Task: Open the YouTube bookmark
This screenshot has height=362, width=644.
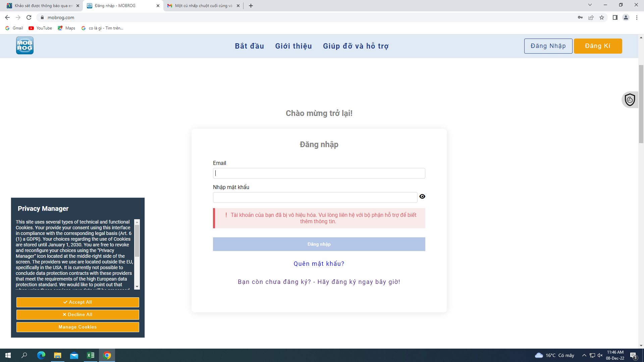Action: point(40,28)
